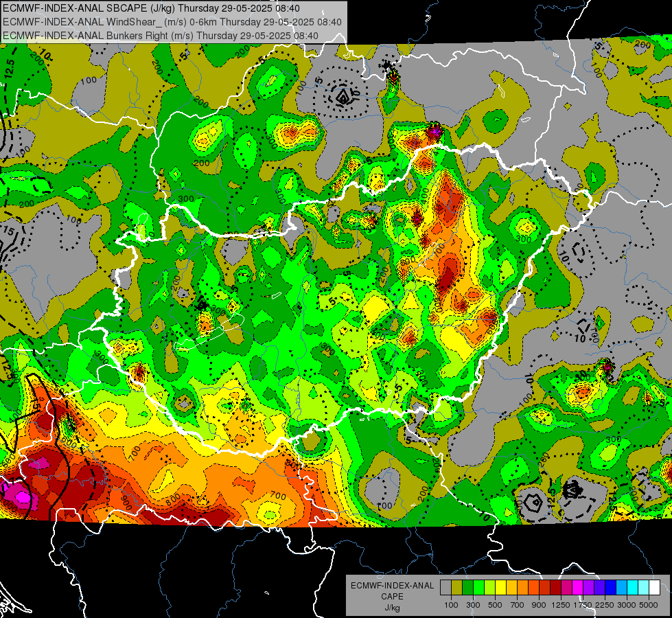Select the CAPE label in the legend
672x618 pixels.
pos(392,597)
